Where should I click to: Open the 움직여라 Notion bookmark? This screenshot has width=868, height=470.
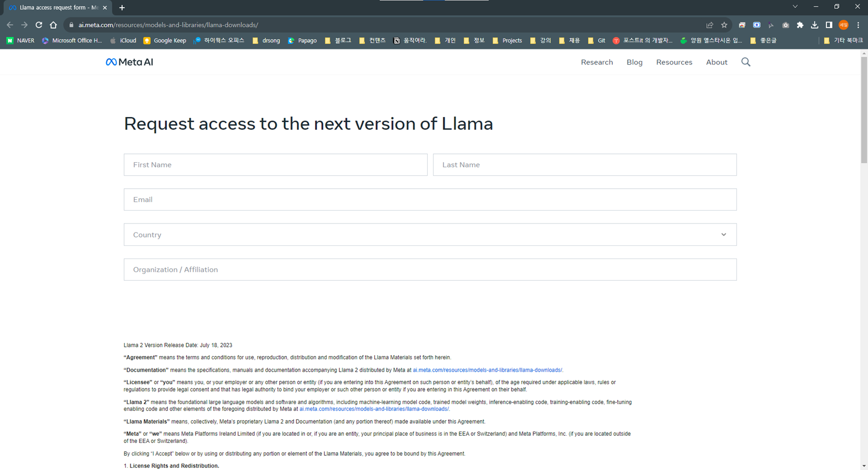tap(410, 41)
